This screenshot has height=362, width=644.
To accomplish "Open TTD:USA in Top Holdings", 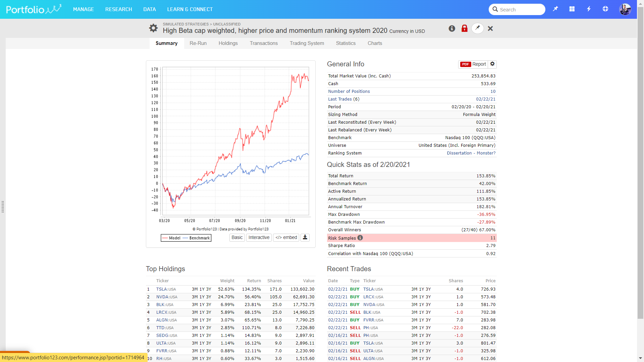I will coord(165,327).
